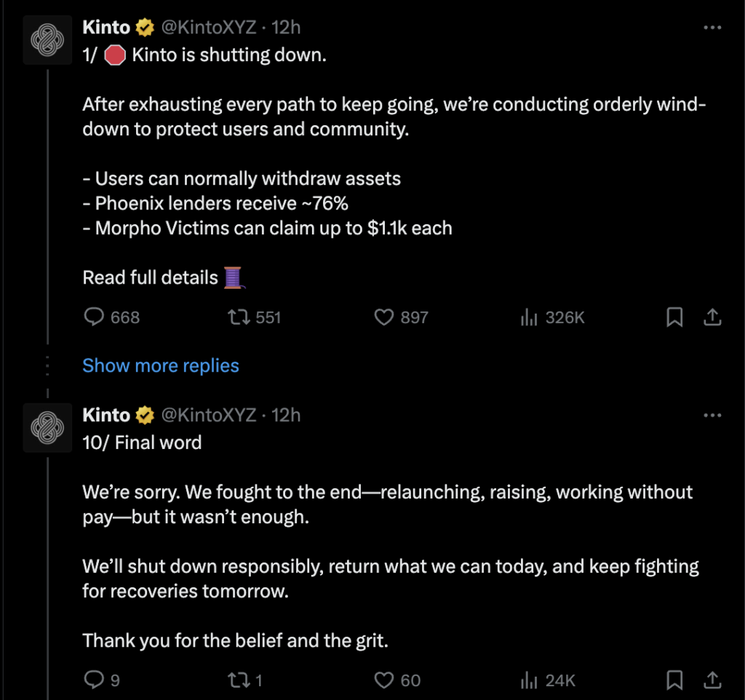Bookmark the Final word tweet
This screenshot has height=700, width=745.
[x=674, y=680]
